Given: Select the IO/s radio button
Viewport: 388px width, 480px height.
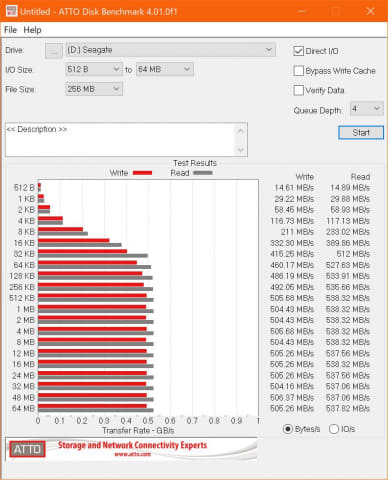Looking at the screenshot, I should coord(334,429).
